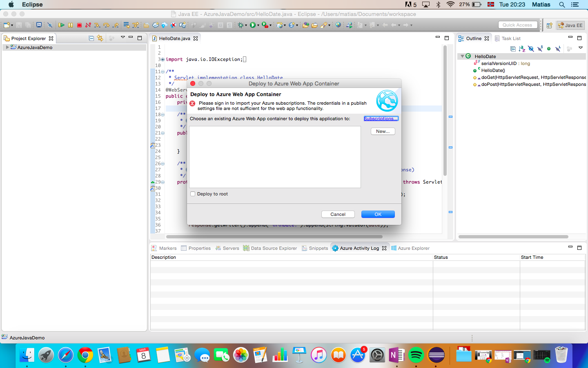Switch to the Servers tab

(227, 248)
